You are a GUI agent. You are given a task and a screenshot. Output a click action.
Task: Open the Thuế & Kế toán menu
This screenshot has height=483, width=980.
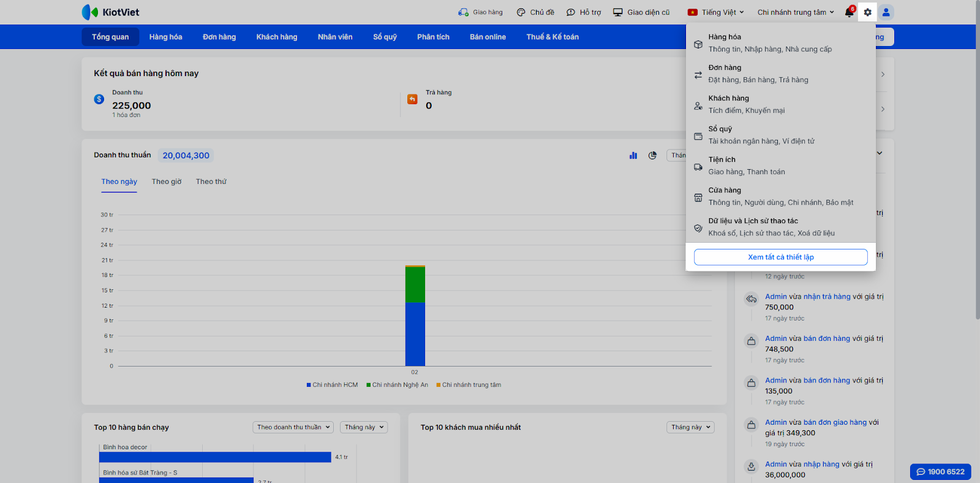(x=552, y=37)
